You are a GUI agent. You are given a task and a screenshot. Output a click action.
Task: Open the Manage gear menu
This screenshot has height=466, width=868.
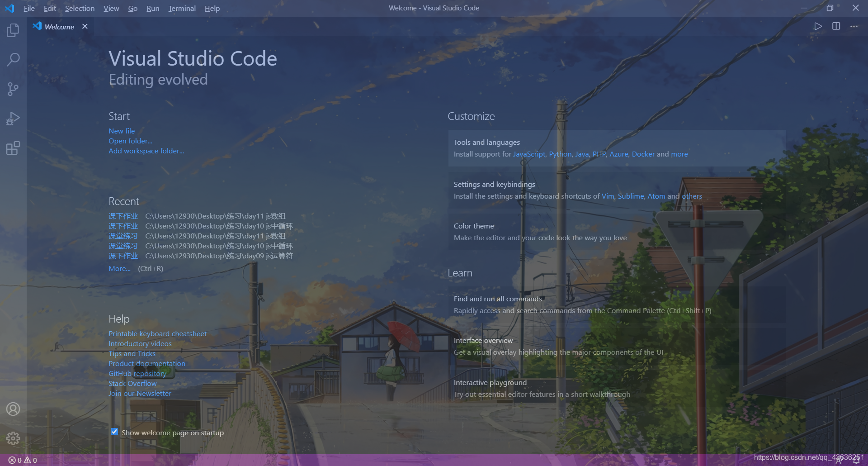click(13, 438)
